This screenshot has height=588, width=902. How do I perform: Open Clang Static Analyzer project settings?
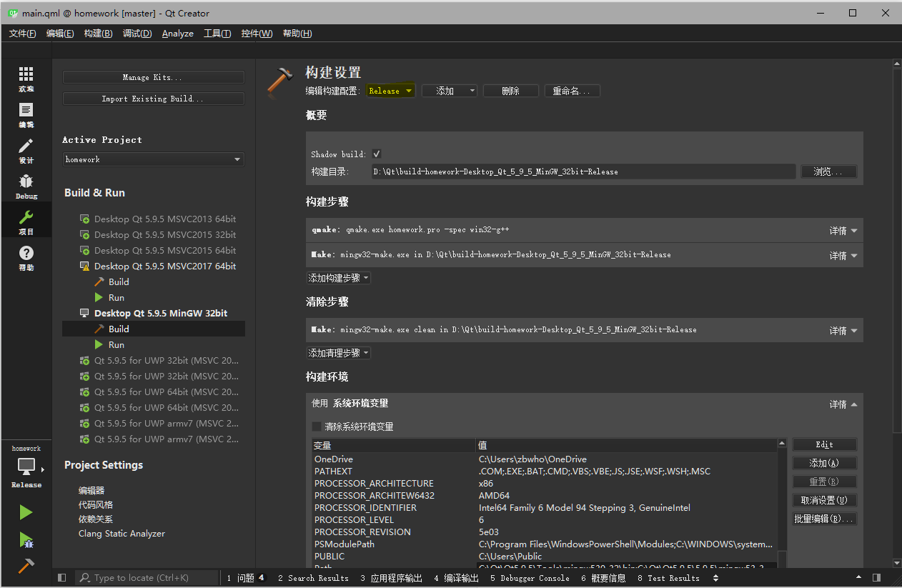coord(122,533)
